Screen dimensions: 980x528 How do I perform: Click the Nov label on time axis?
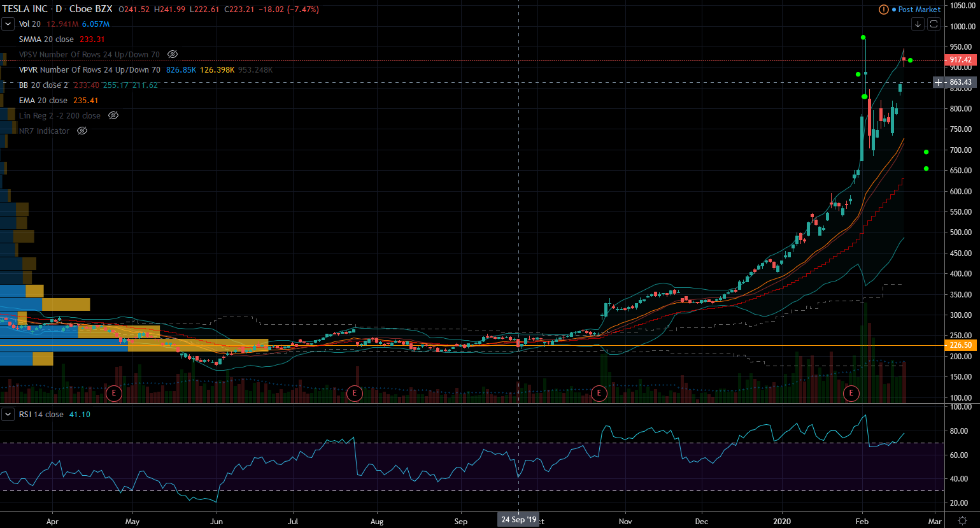625,522
